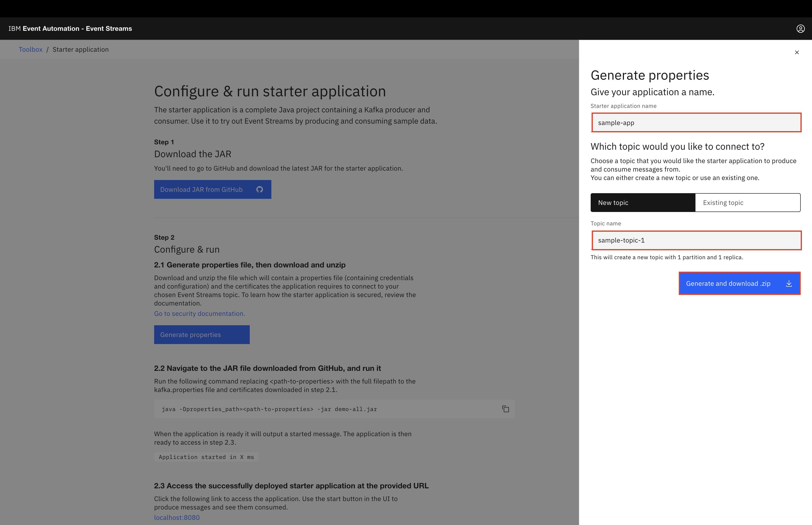The height and width of the screenshot is (525, 812).
Task: Click the GitHub logo icon
Action: [260, 190]
